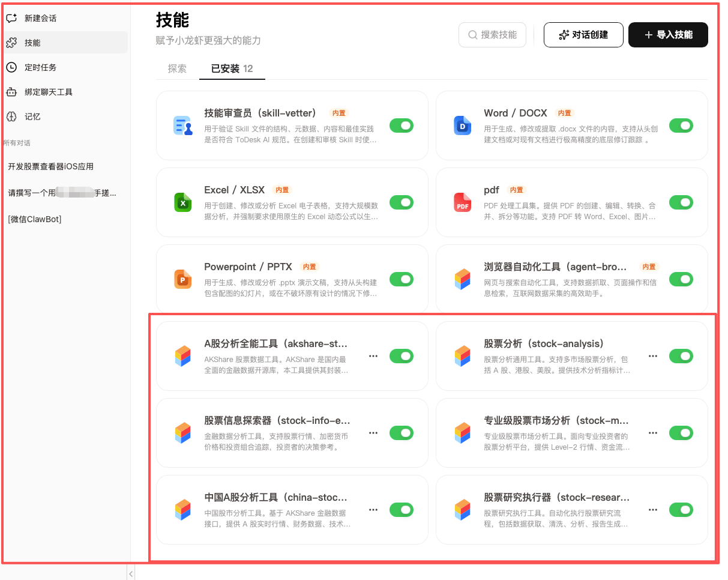The width and height of the screenshot is (728, 580).
Task: Toggle the Powerpoint / PPTX skill switch
Action: coord(402,279)
